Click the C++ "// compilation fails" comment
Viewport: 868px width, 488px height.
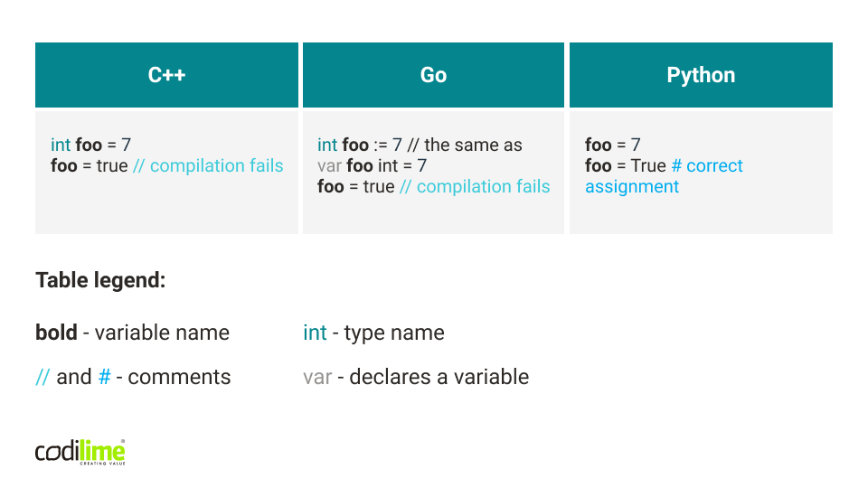pyautogui.click(x=208, y=166)
